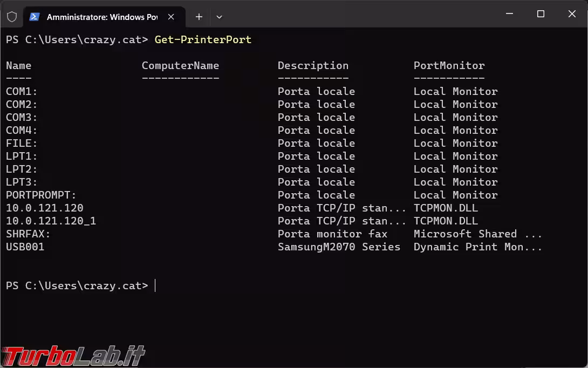Viewport: 588px width, 368px height.
Task: Click at the empty command prompt cursor
Action: [155, 285]
